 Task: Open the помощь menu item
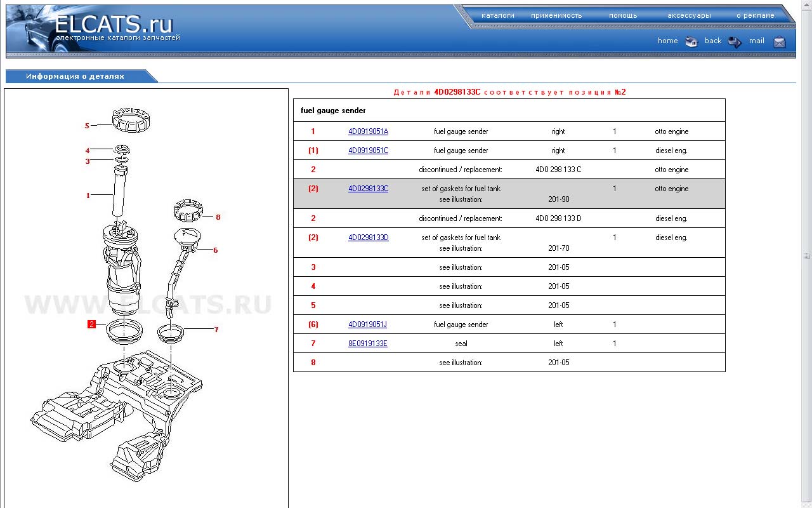coord(623,15)
